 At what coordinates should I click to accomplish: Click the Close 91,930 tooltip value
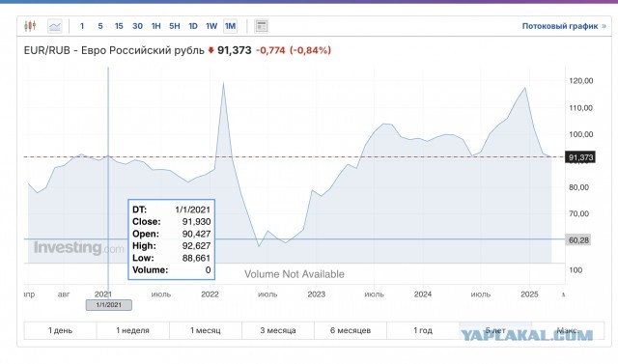tap(196, 222)
